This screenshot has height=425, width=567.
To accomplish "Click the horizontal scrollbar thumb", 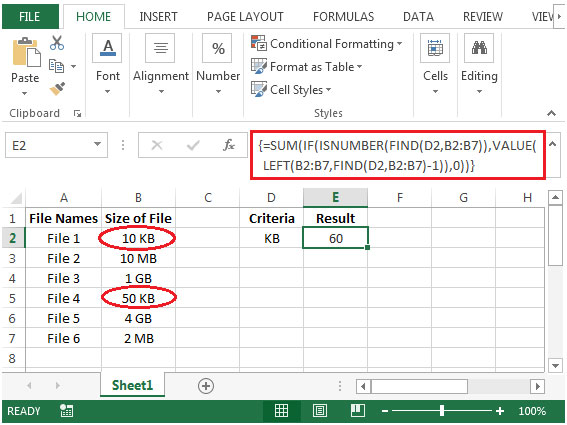I will 419,387.
